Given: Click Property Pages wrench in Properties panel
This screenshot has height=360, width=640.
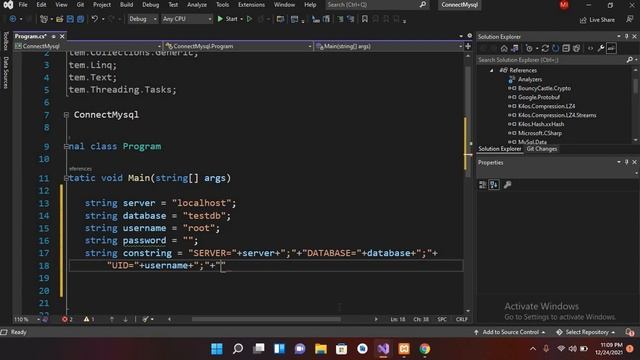Looking at the screenshot, I should (x=507, y=185).
